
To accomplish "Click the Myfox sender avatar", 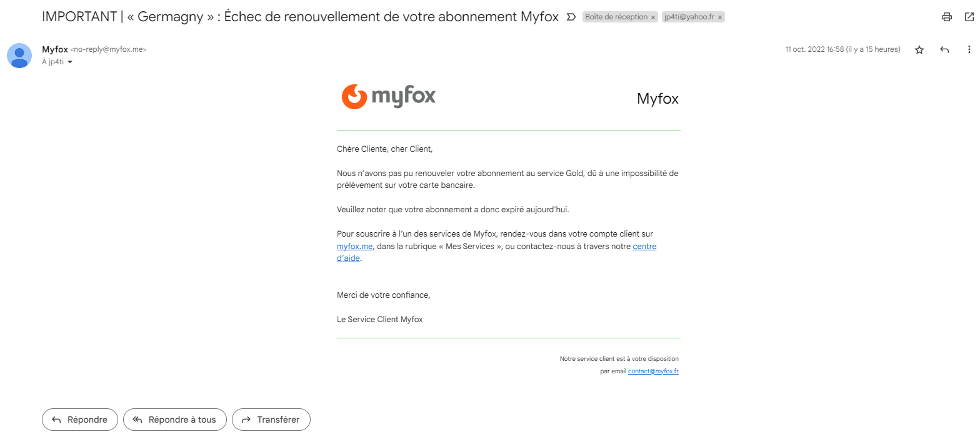I will coord(19,56).
